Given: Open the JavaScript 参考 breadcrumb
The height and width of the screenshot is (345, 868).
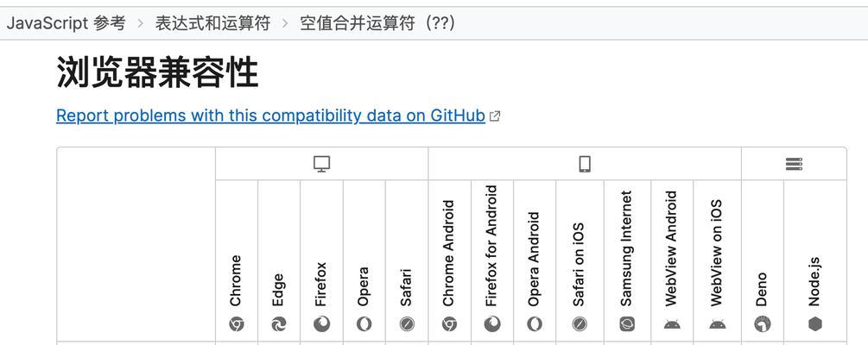Looking at the screenshot, I should click(66, 23).
